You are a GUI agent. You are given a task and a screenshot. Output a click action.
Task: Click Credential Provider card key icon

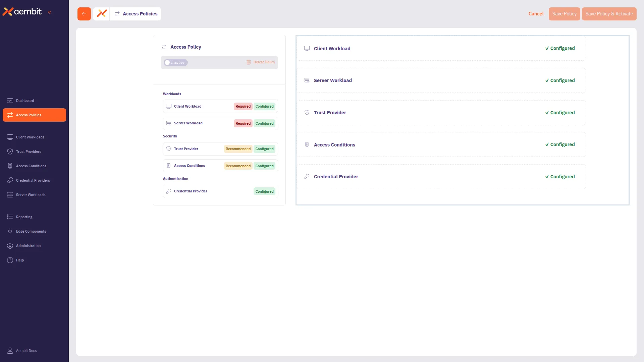[307, 177]
